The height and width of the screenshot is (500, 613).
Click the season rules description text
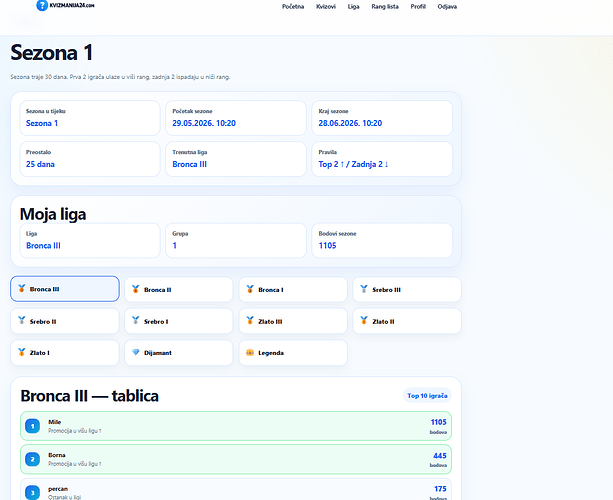click(x=120, y=77)
